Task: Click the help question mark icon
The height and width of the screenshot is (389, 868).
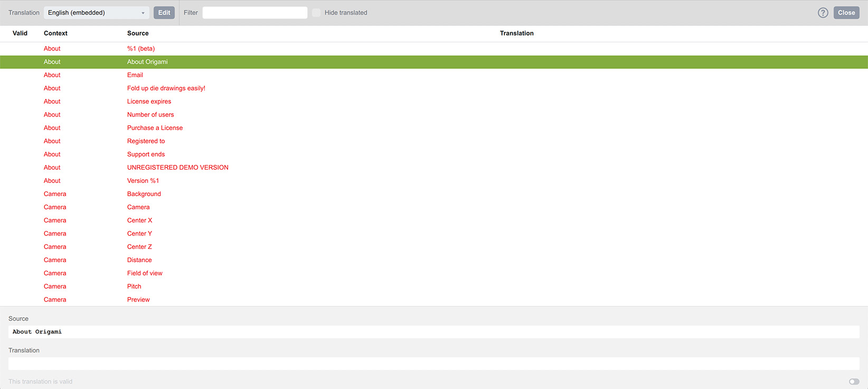Action: coord(823,13)
